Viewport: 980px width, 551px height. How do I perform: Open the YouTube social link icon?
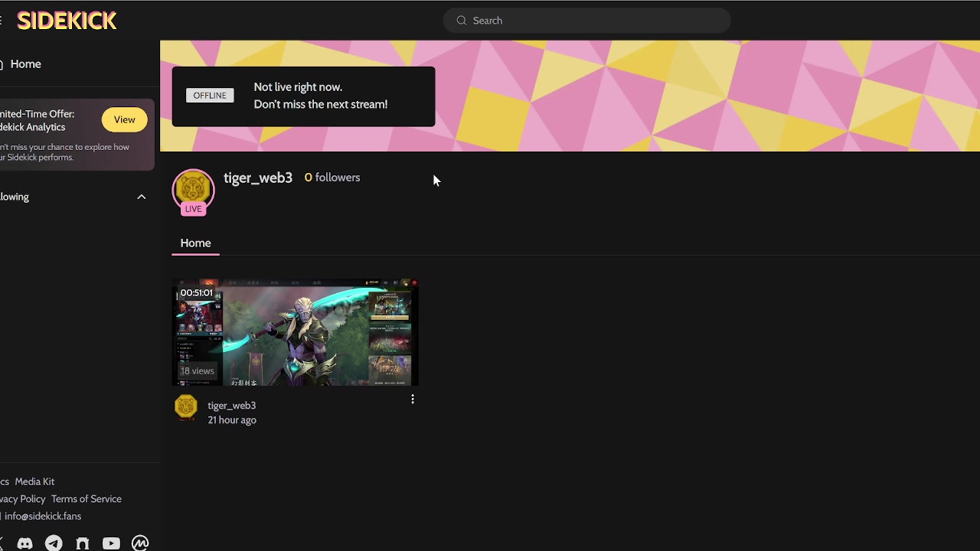pos(111,543)
